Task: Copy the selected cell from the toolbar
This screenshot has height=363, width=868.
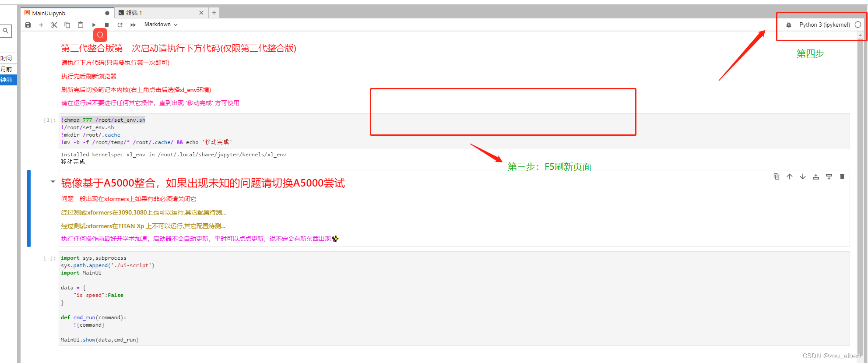Action: pos(67,25)
